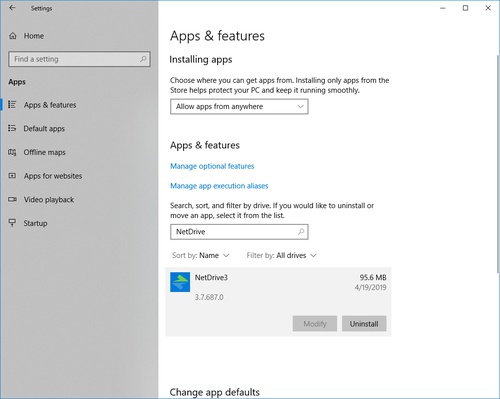Open the Sort by Name dropdown
This screenshot has width=500, height=399.
click(201, 255)
